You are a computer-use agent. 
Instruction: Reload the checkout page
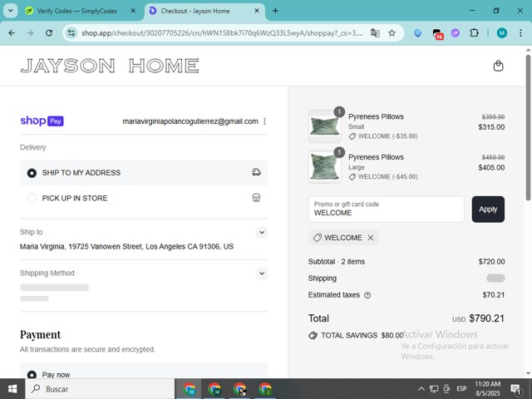pyautogui.click(x=49, y=33)
